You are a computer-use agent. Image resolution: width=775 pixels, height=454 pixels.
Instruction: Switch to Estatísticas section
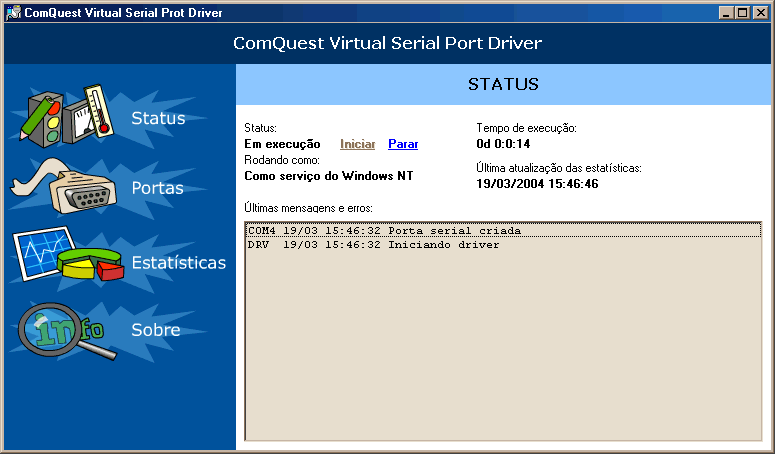point(178,262)
